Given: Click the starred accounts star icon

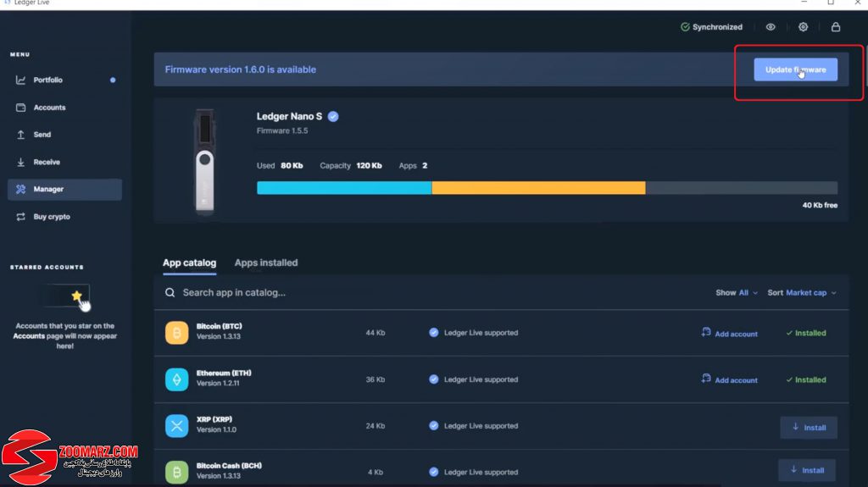Looking at the screenshot, I should point(77,296).
